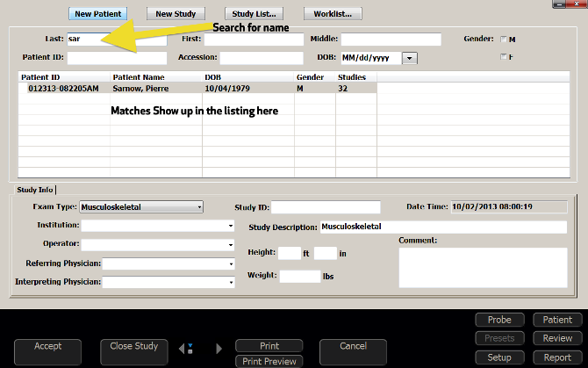Click the Date Time field
This screenshot has width=588, height=368.
pyautogui.click(x=509, y=207)
